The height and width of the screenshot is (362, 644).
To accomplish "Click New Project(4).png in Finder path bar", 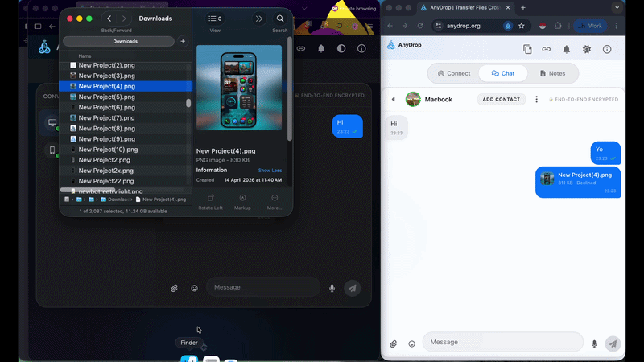I will [161, 200].
